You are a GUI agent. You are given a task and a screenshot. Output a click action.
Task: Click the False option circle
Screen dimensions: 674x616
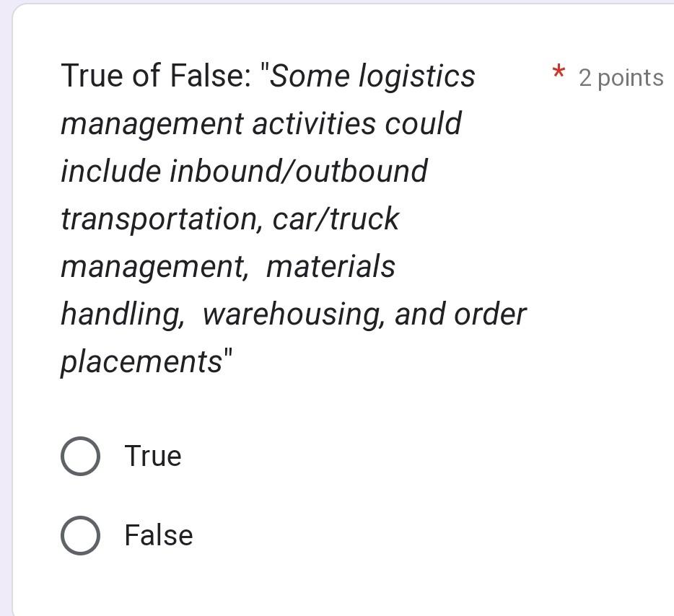coord(80,534)
